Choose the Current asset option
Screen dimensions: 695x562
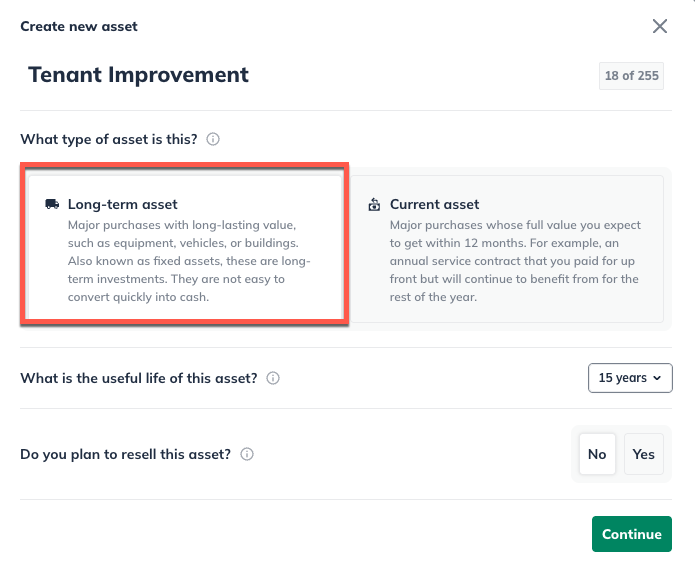click(507, 249)
